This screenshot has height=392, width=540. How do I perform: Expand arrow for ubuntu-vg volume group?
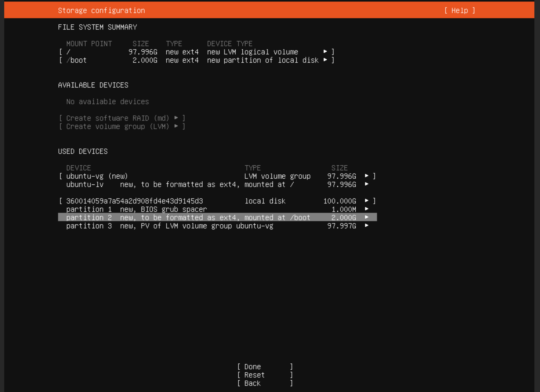367,176
